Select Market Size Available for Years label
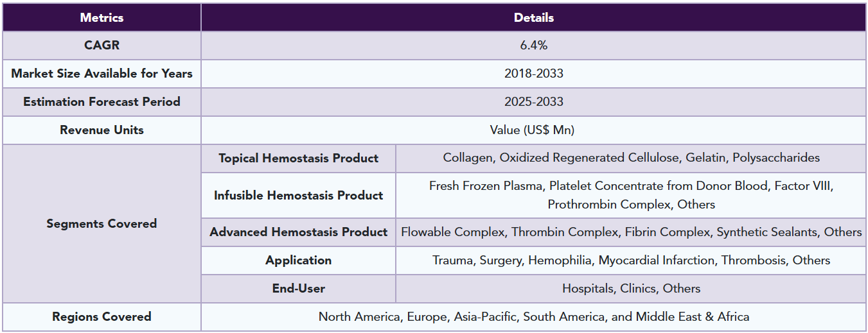Screen dimensions: 868x333 [x=102, y=74]
